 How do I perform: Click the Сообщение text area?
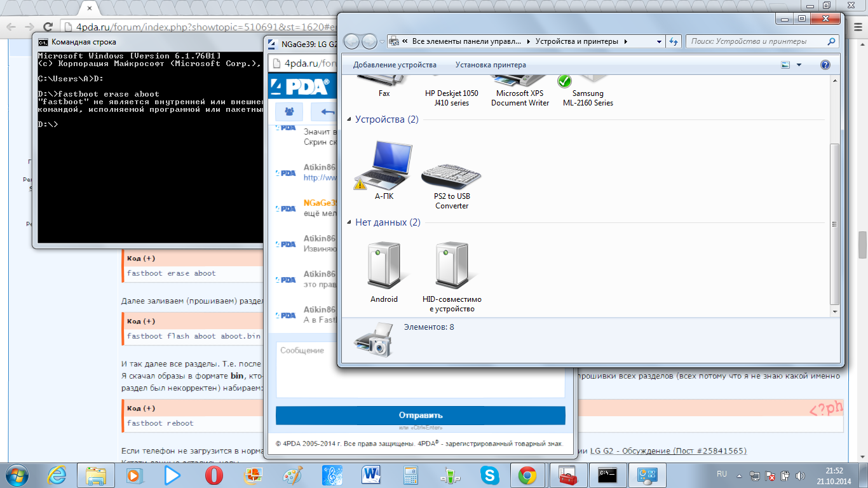click(420, 369)
